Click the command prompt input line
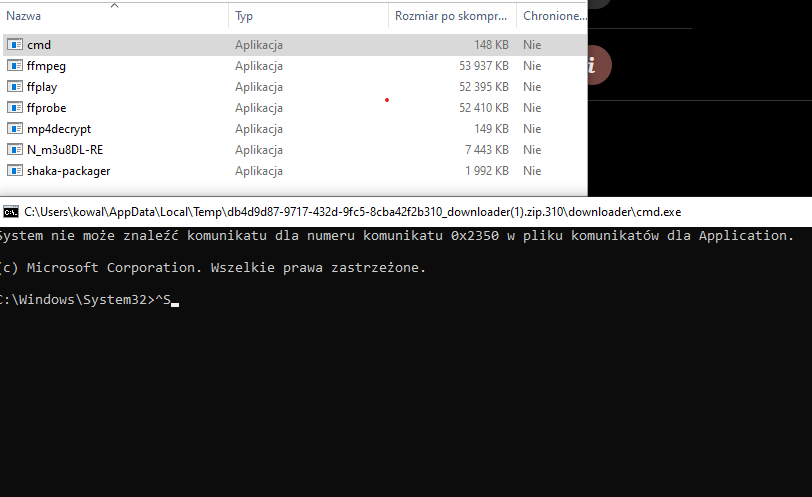This screenshot has width=812, height=497. click(89, 300)
